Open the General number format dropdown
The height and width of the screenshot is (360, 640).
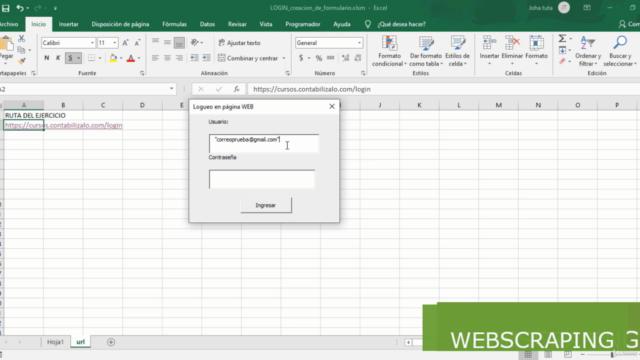click(359, 43)
